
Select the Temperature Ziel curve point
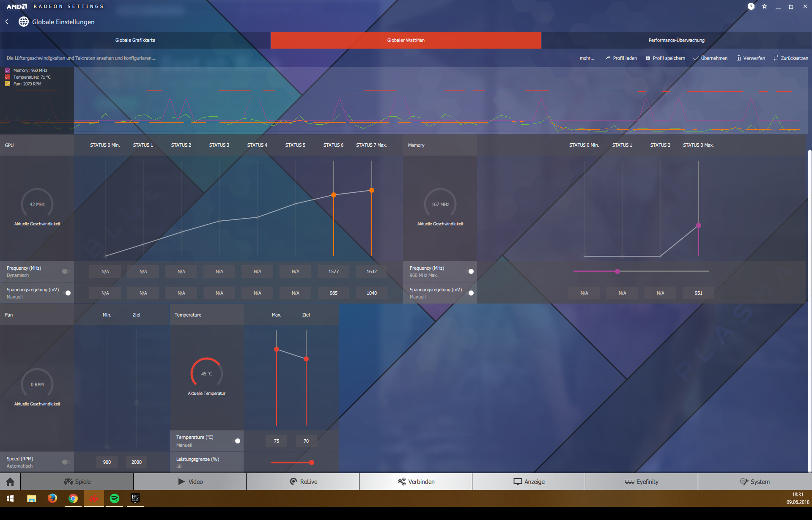[306, 359]
